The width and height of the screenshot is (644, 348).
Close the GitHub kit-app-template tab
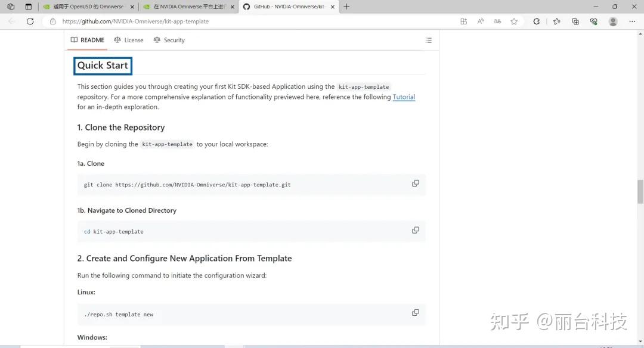pyautogui.click(x=333, y=7)
